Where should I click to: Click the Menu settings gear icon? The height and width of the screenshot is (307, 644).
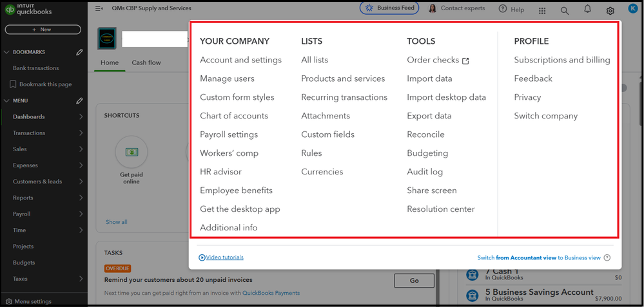point(9,301)
